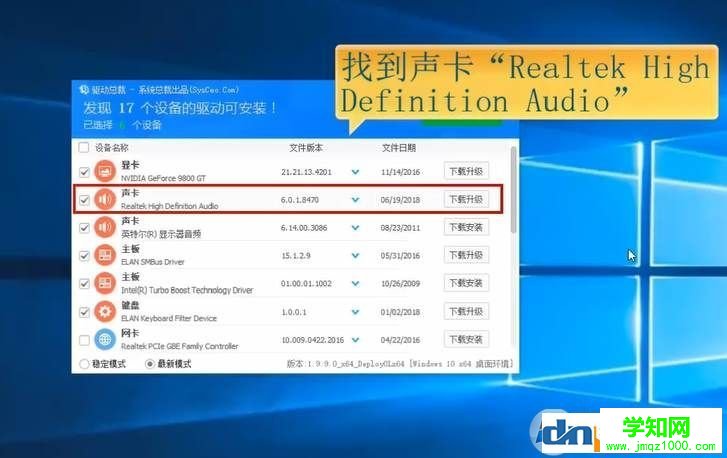Image resolution: width=727 pixels, height=458 pixels.
Task: Click 下载安装 for Intel Turbo Boost Technology Driver
Action: click(x=466, y=283)
